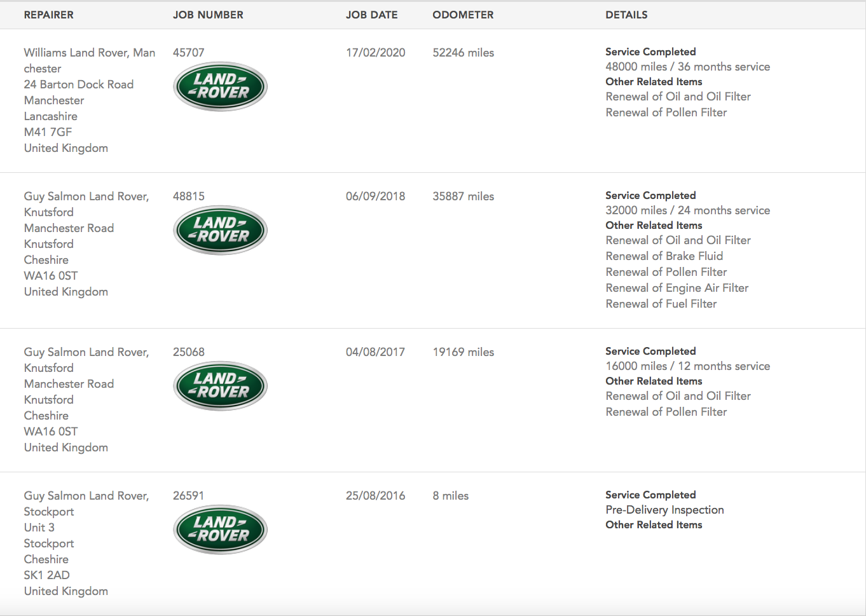Click 'Lancashire' in the Williams address
This screenshot has width=866, height=616.
(51, 116)
